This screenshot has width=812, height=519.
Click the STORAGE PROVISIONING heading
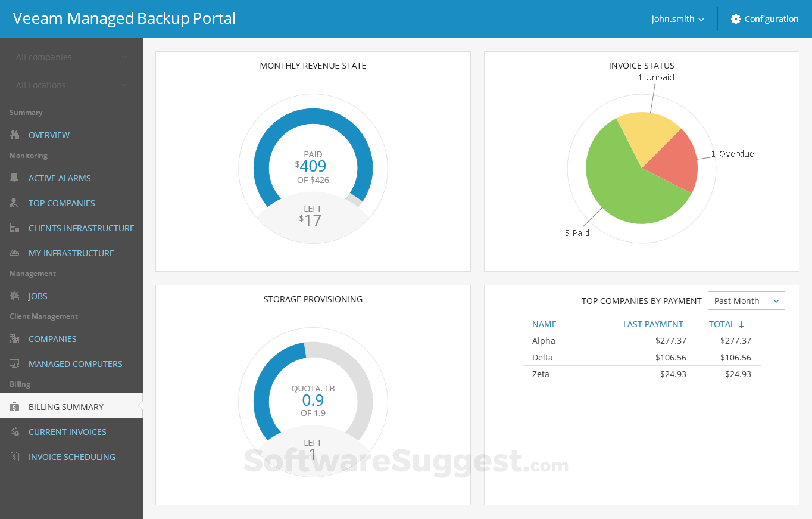click(313, 299)
